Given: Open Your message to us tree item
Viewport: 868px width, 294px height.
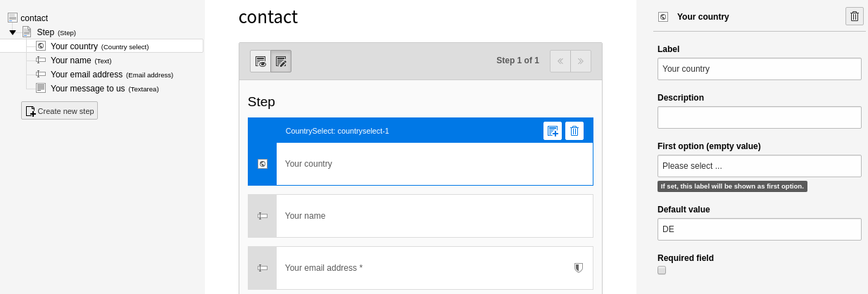Looking at the screenshot, I should pyautogui.click(x=88, y=89).
